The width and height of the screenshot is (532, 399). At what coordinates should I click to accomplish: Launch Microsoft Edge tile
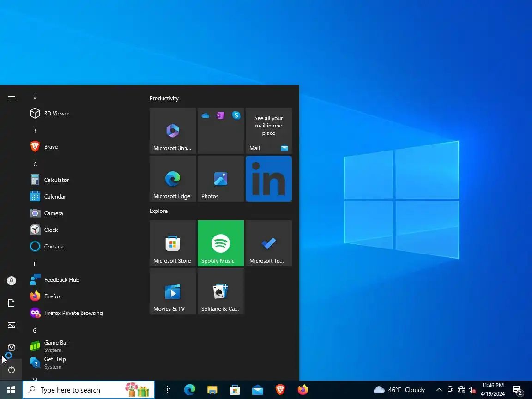coord(173,179)
